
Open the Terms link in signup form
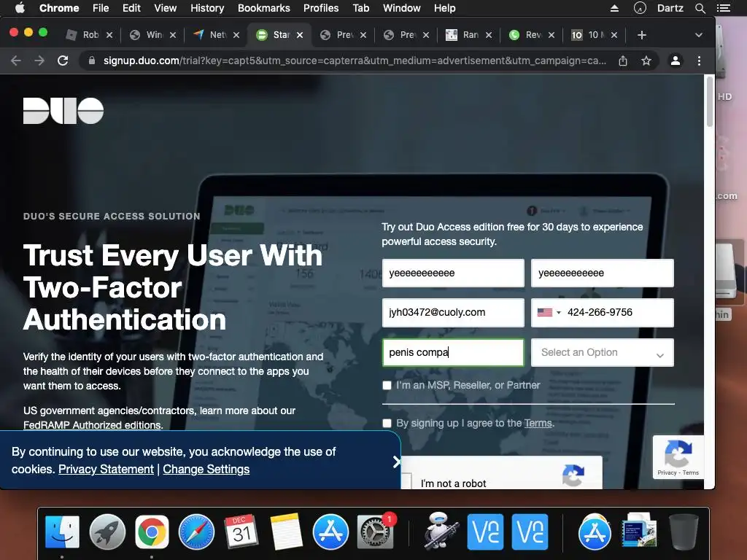(x=538, y=424)
